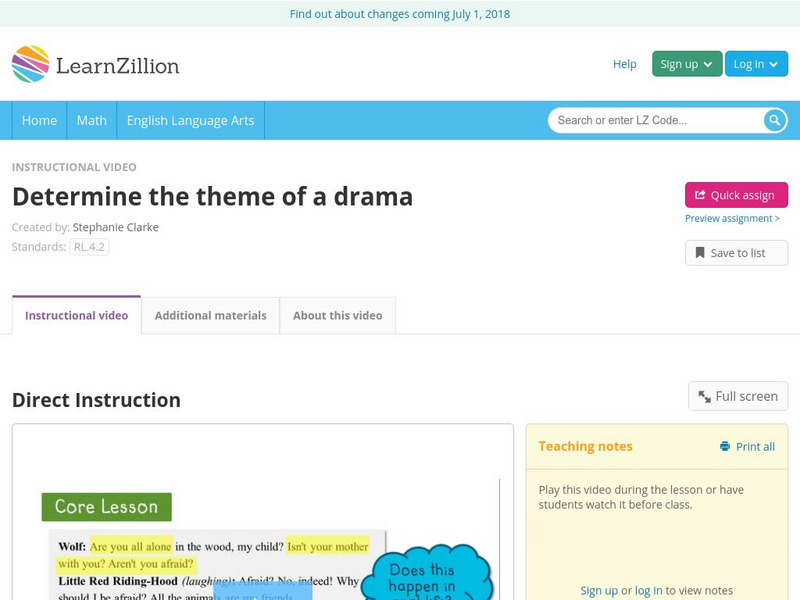
Task: Open the English Language Arts menu
Action: (x=193, y=119)
